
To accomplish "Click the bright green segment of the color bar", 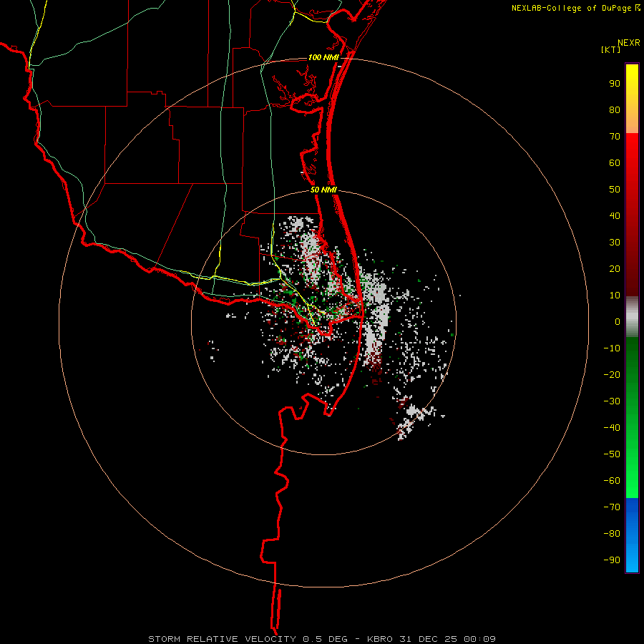I will pos(632,418).
